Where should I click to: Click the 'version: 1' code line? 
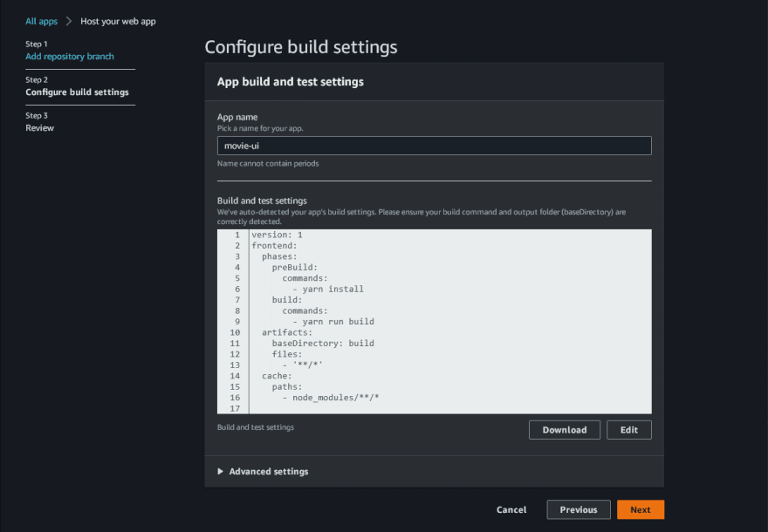click(278, 235)
